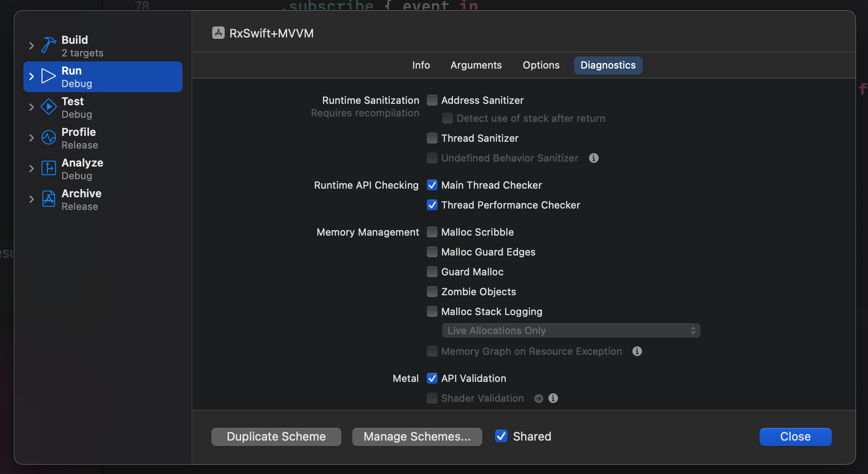Click Runtime Sanitization label

(x=370, y=100)
